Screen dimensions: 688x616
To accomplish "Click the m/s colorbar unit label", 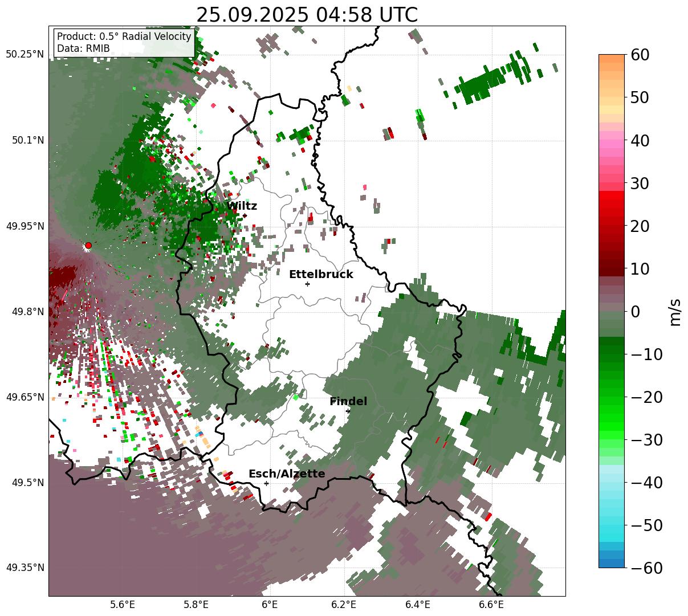I will (675, 311).
